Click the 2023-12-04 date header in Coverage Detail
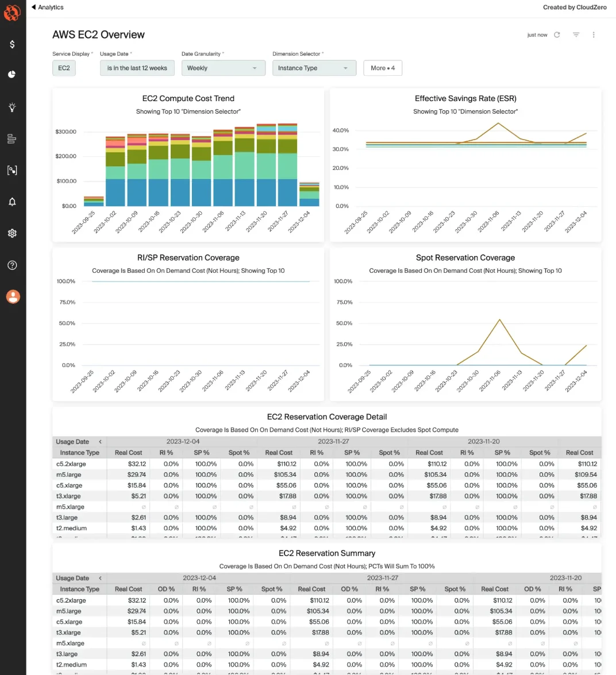 pyautogui.click(x=183, y=442)
